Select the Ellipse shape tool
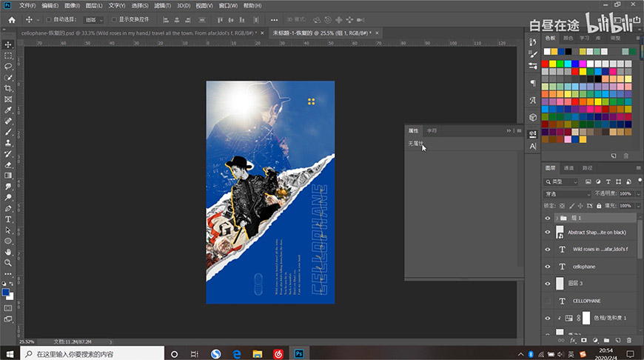The height and width of the screenshot is (360, 644). (x=8, y=241)
